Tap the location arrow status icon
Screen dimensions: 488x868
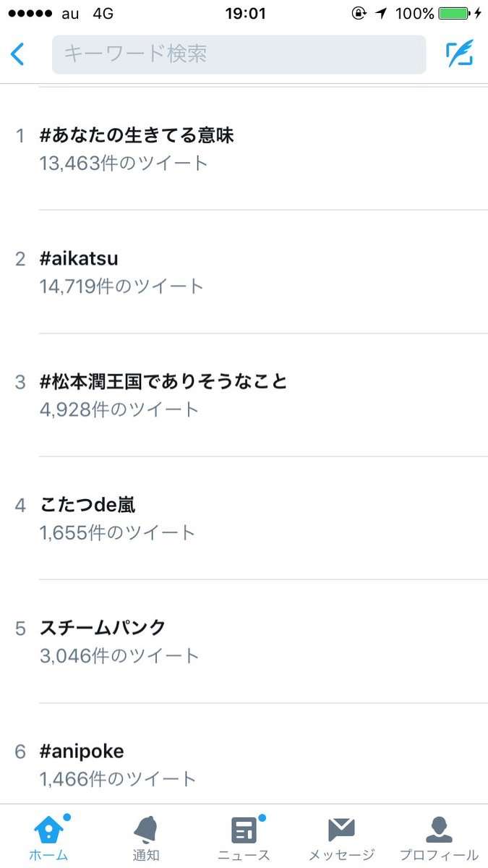(380, 14)
